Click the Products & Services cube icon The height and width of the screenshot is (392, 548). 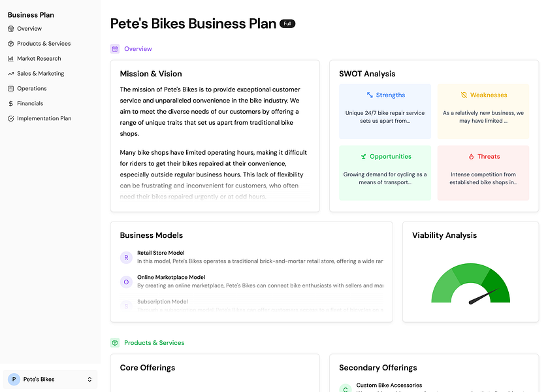click(x=10, y=43)
